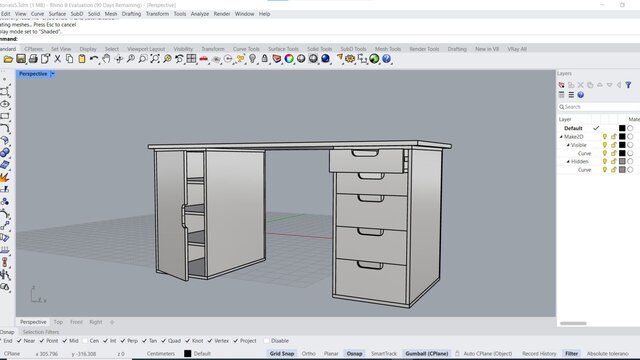Enable the Cen osnap checkbox
Screen dimensions: 640x360
click(x=85, y=340)
